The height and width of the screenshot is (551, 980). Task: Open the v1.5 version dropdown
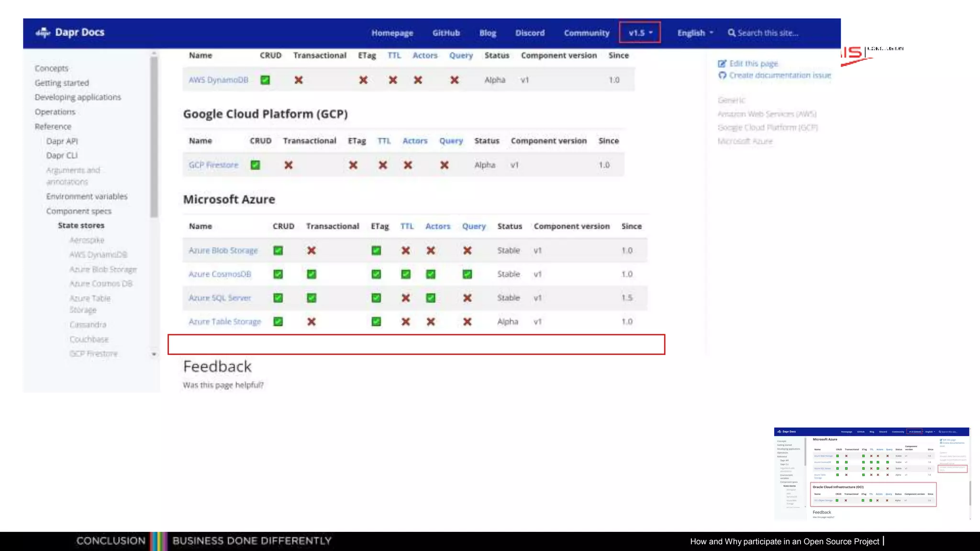[640, 33]
